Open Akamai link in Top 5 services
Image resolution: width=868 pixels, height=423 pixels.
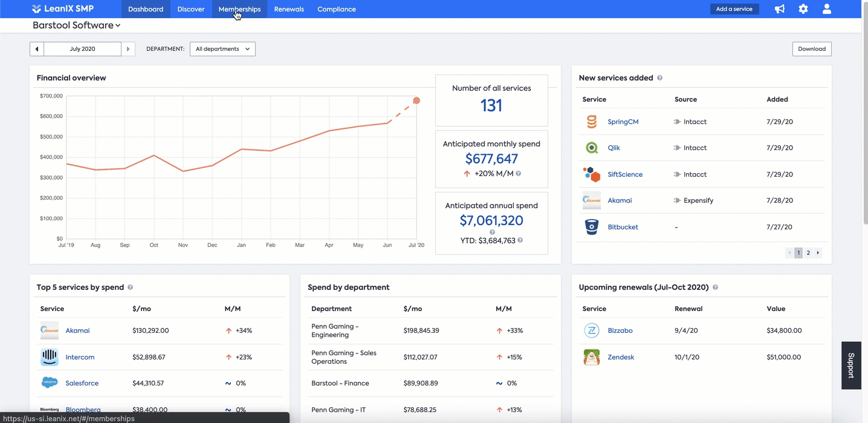pyautogui.click(x=77, y=330)
